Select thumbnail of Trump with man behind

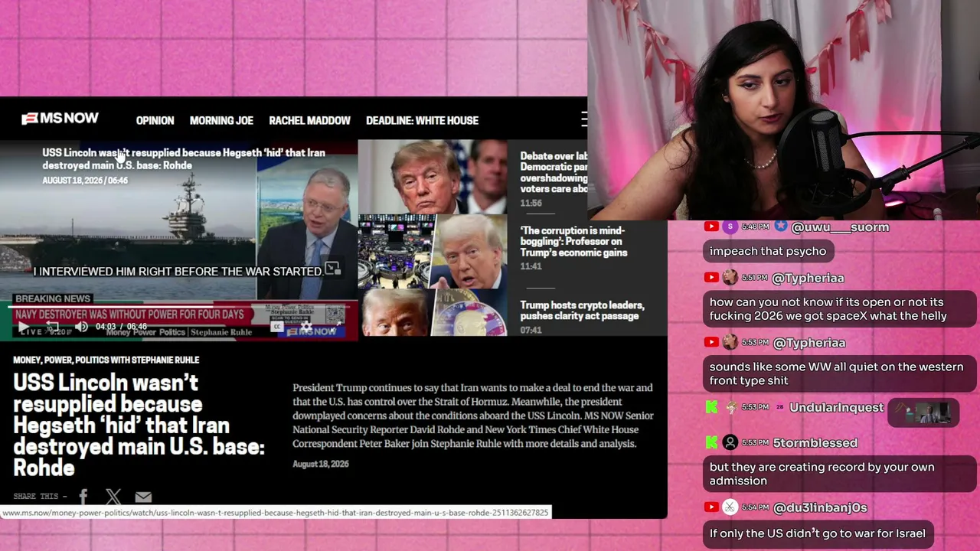point(433,177)
